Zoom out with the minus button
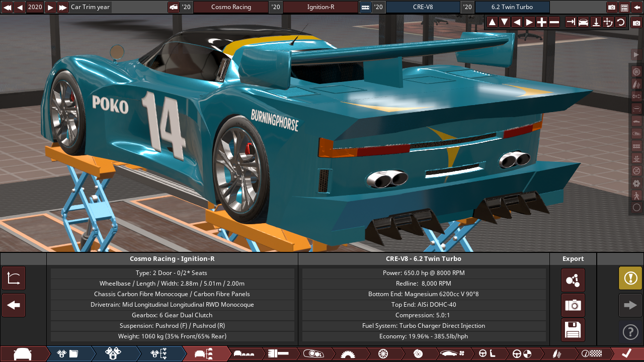 pos(554,22)
